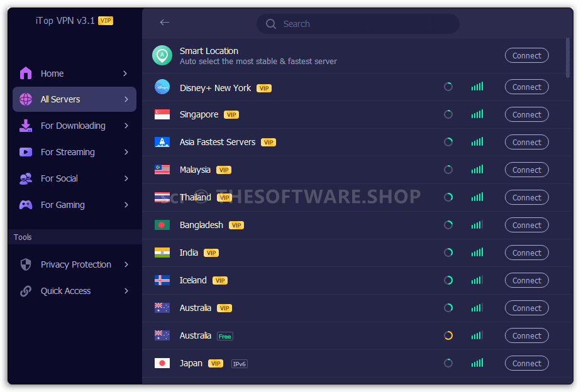Click the Quick Access link icon
This screenshot has width=581, height=392.
(x=26, y=291)
